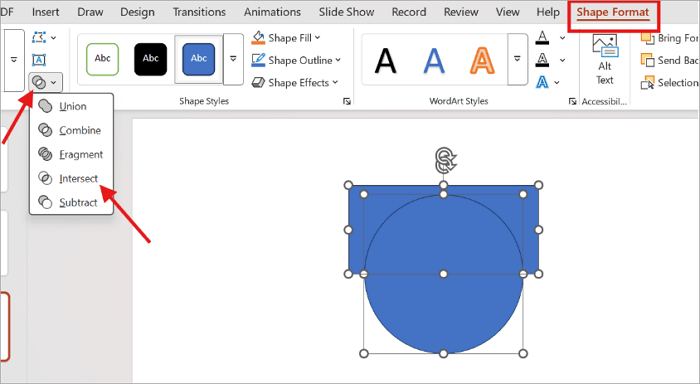Switch to the Animations tab
Image resolution: width=700 pixels, height=384 pixels.
click(x=272, y=12)
